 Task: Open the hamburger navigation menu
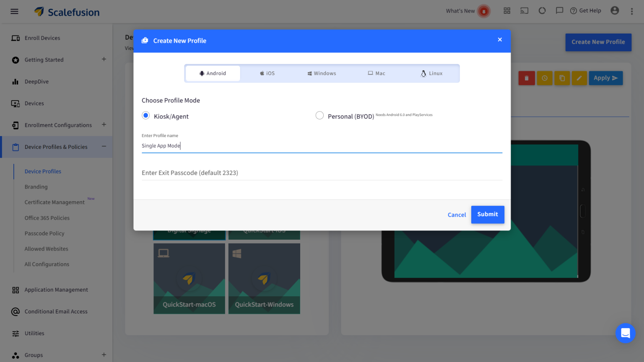(14, 11)
